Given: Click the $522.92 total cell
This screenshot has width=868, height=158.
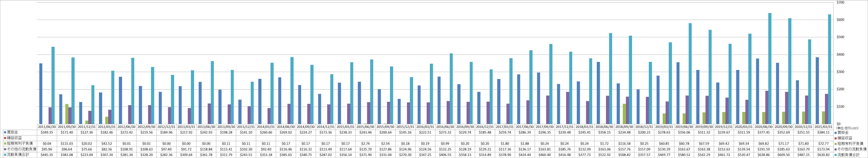Looking at the screenshot, I should [x=605, y=155].
